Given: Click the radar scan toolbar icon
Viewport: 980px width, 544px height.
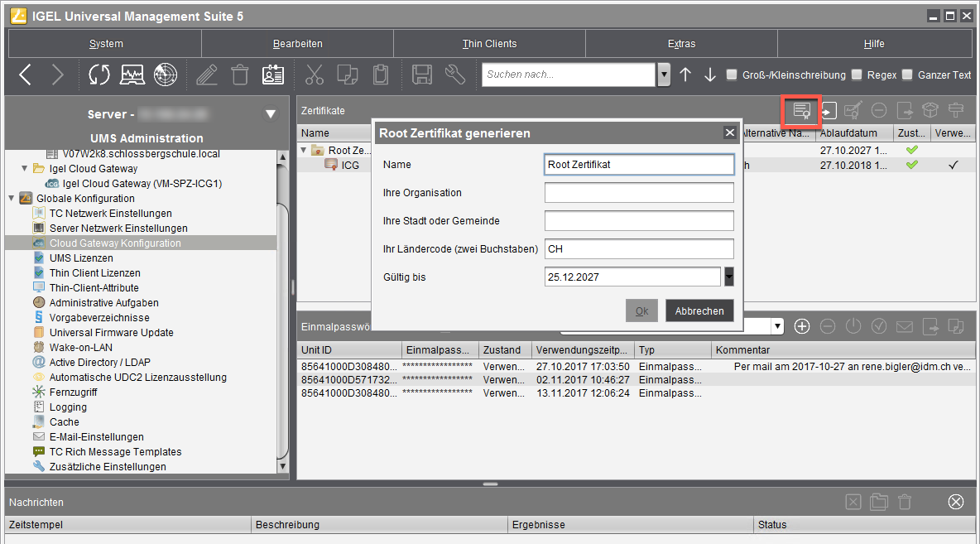Looking at the screenshot, I should (x=166, y=75).
